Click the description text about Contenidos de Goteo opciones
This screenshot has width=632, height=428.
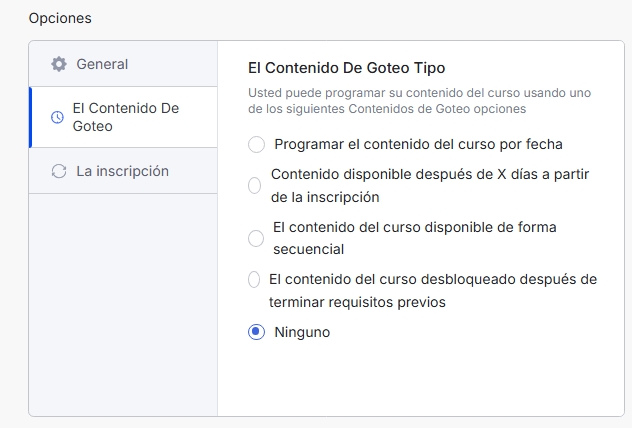(x=419, y=101)
